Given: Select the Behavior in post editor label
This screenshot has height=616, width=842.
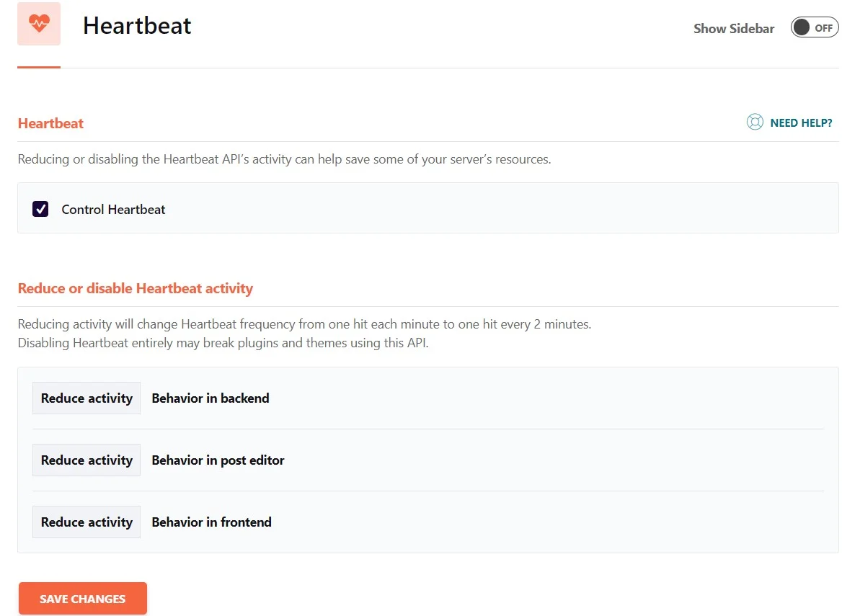Looking at the screenshot, I should (218, 460).
